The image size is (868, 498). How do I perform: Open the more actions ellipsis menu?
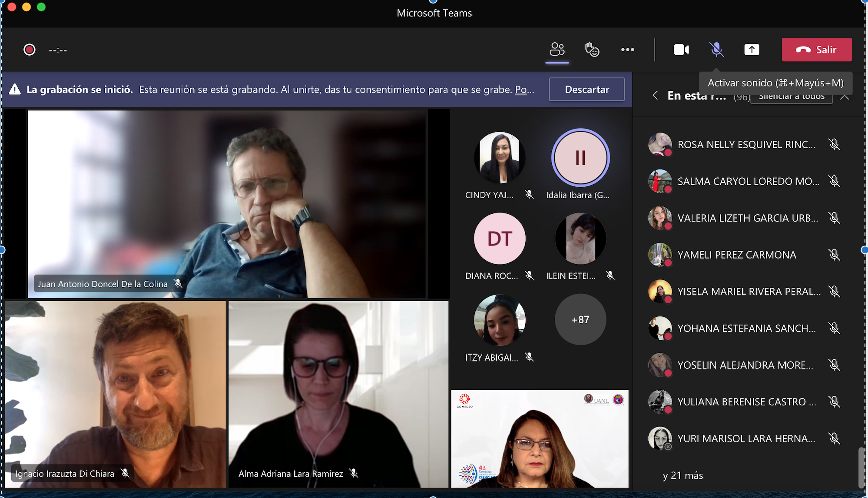pyautogui.click(x=627, y=50)
